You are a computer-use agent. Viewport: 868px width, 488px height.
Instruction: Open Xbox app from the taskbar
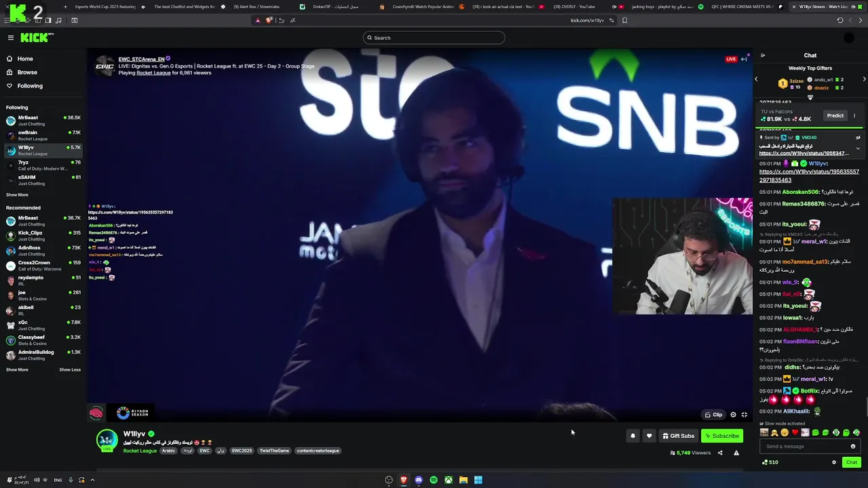(x=448, y=480)
